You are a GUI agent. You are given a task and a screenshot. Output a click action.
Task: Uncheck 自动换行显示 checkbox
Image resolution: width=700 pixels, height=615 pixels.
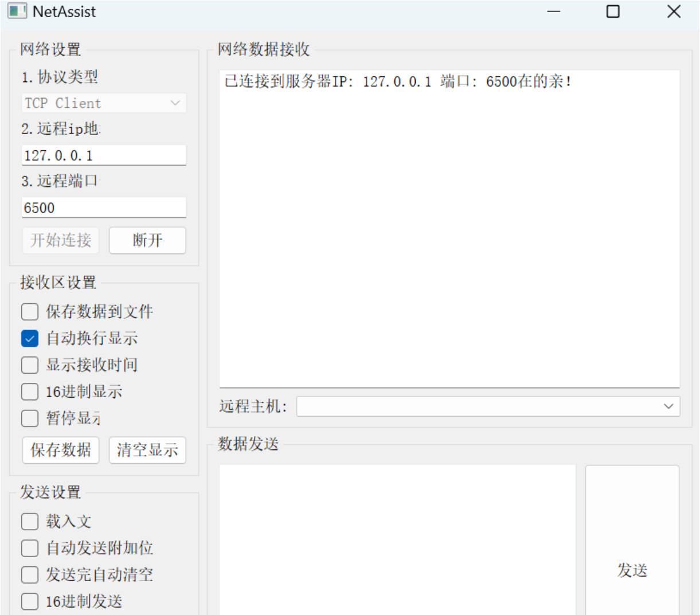click(30, 339)
